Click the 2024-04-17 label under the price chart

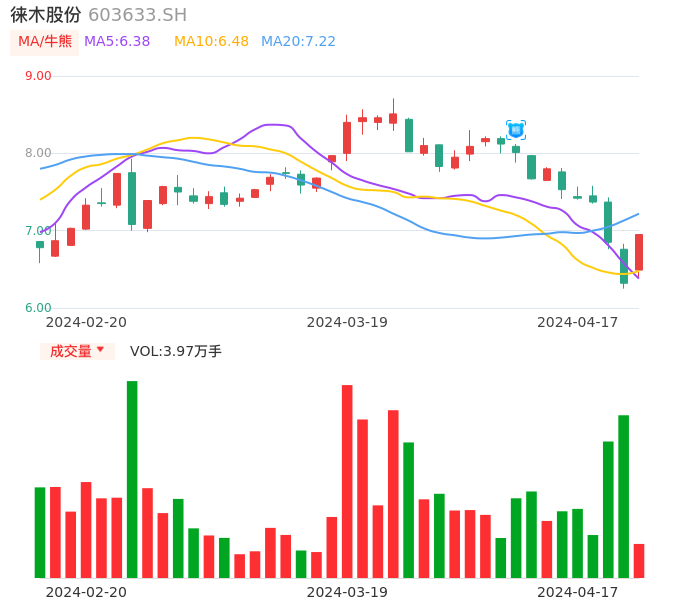[x=578, y=322]
